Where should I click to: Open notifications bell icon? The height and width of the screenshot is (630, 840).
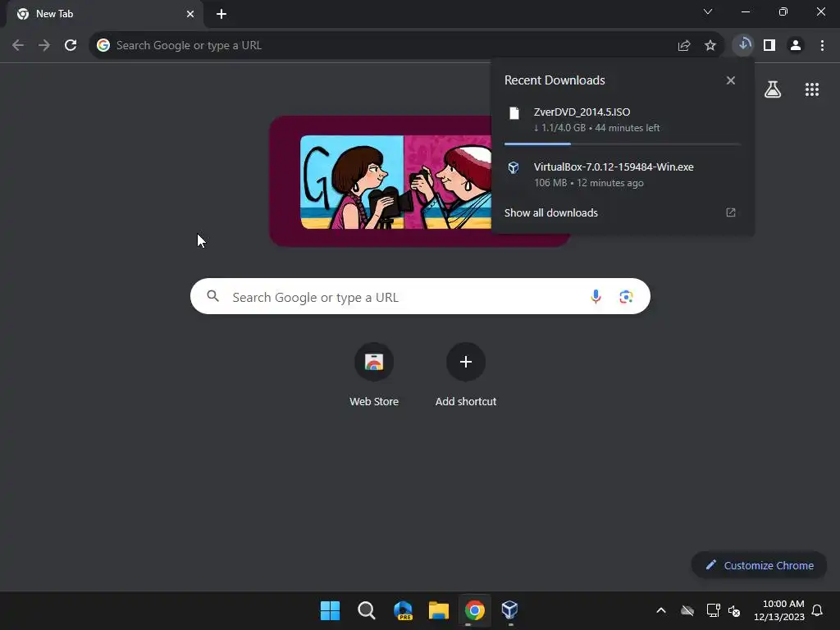pyautogui.click(x=818, y=610)
